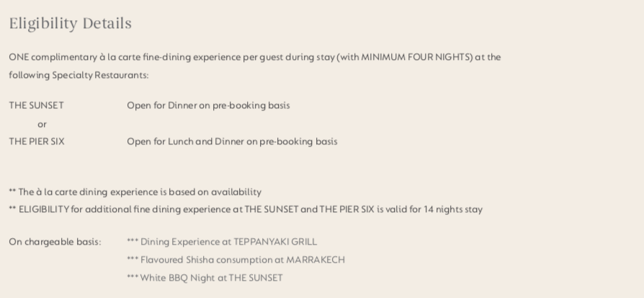Click THE SUNSET restaurant name
Image resolution: width=644 pixels, height=298 pixels.
pyautogui.click(x=37, y=105)
